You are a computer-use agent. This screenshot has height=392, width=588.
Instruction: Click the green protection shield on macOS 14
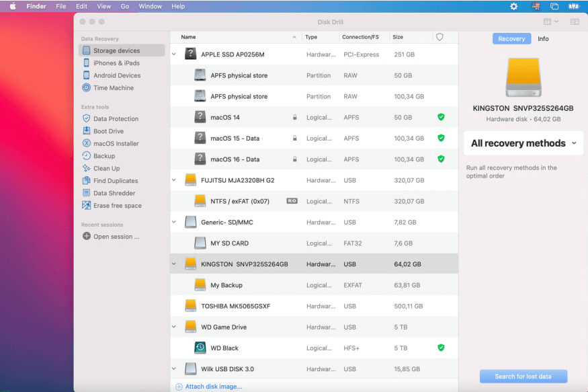pos(442,117)
